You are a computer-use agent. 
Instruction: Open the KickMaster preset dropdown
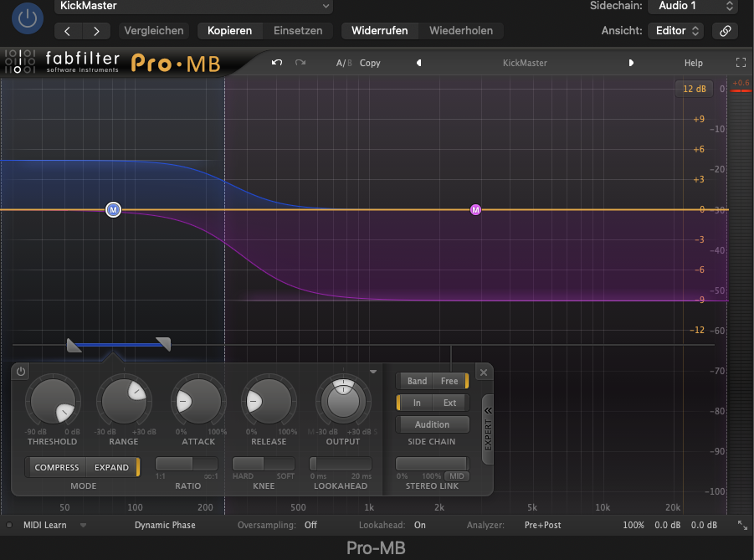[x=194, y=7]
